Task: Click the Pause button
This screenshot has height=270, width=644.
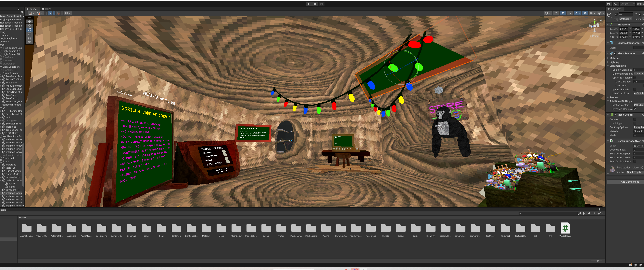Action: [x=315, y=4]
